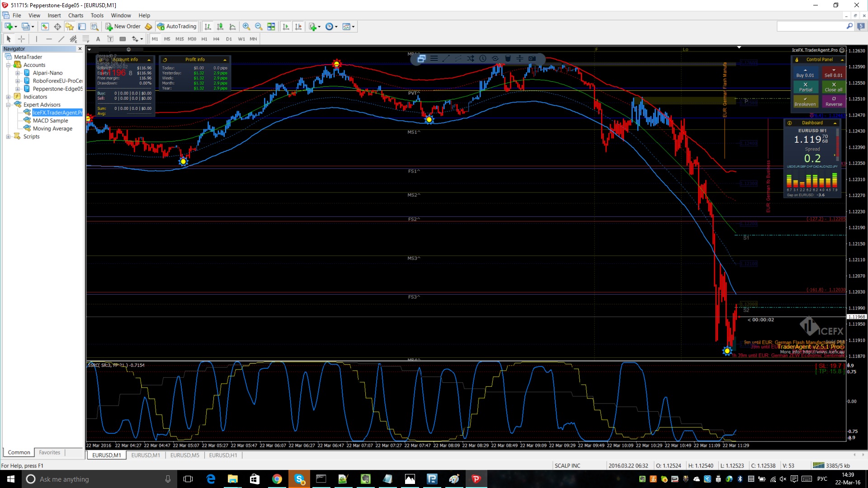Viewport: 868px width, 488px height.
Task: Open the Profiles toolbar icon
Action: click(x=27, y=27)
